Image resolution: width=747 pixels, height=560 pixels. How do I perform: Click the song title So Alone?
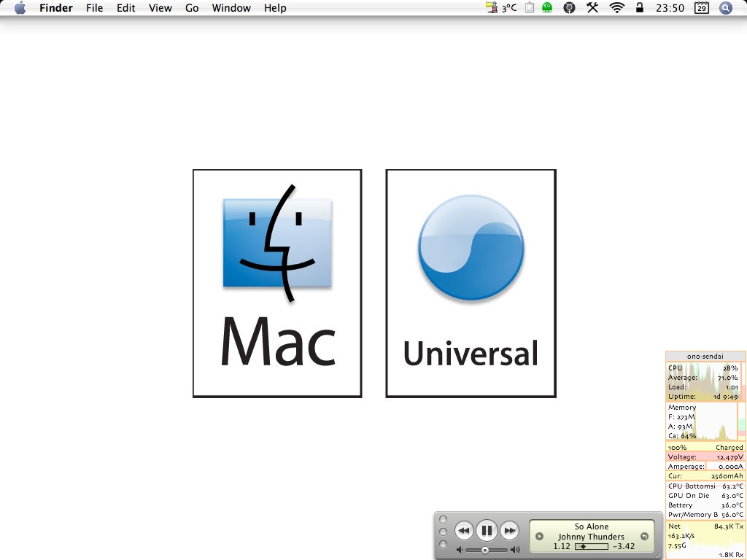click(591, 526)
